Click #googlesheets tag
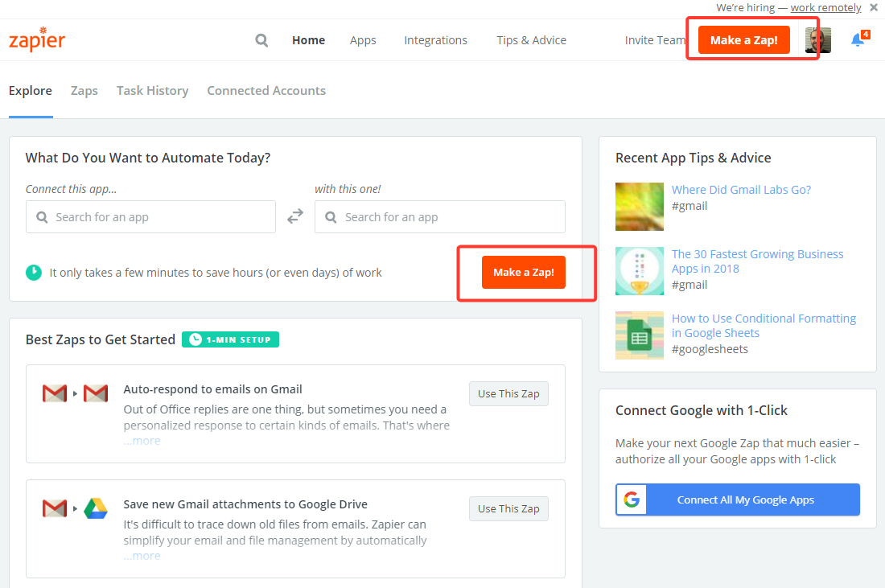This screenshot has width=885, height=588. pos(710,349)
